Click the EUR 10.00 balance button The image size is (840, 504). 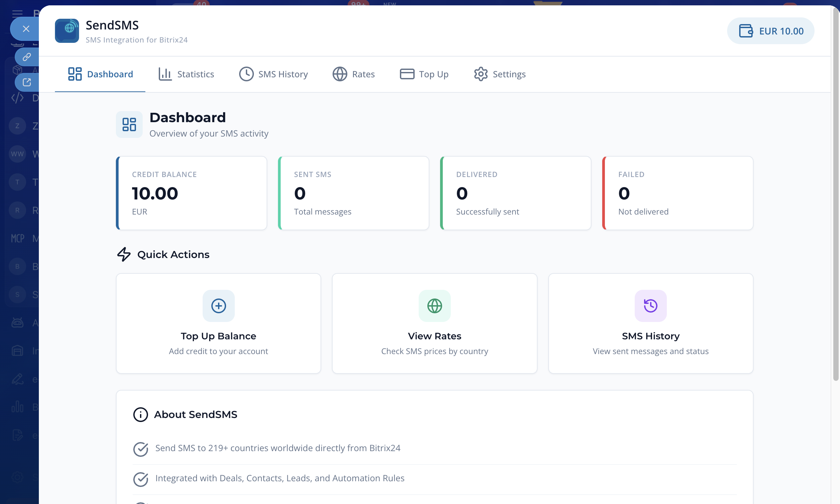point(770,31)
